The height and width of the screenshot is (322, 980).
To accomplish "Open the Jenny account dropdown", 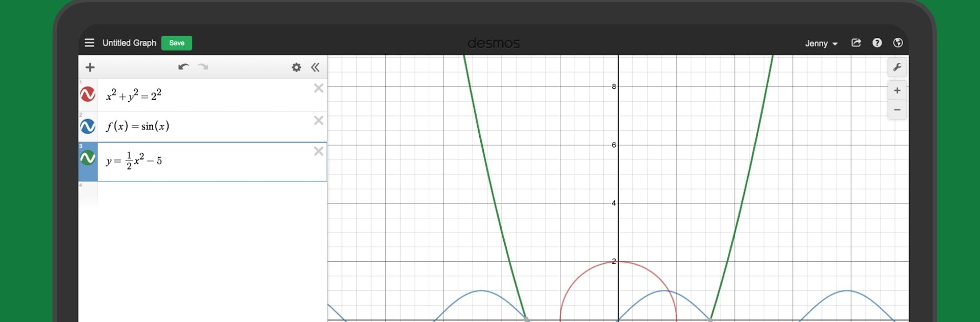I will click(821, 43).
